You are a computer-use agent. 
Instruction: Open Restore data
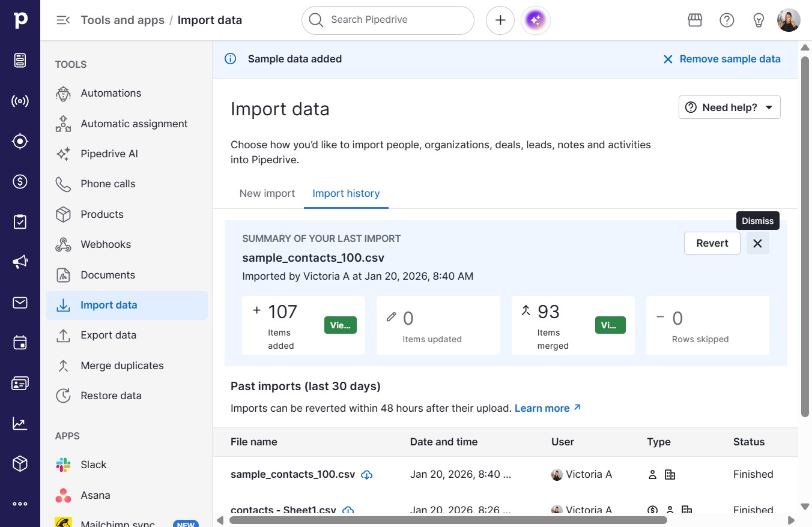127,396
